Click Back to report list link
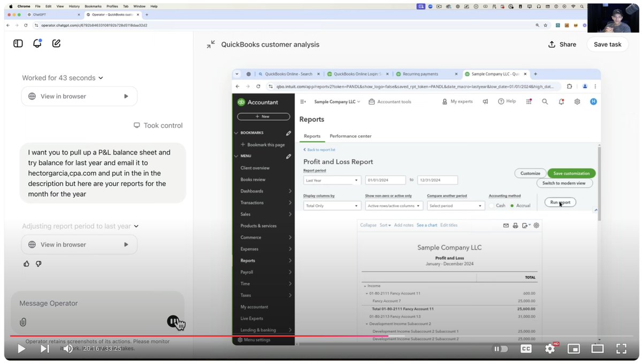Viewport: 642px width, 364px height. 319,150
